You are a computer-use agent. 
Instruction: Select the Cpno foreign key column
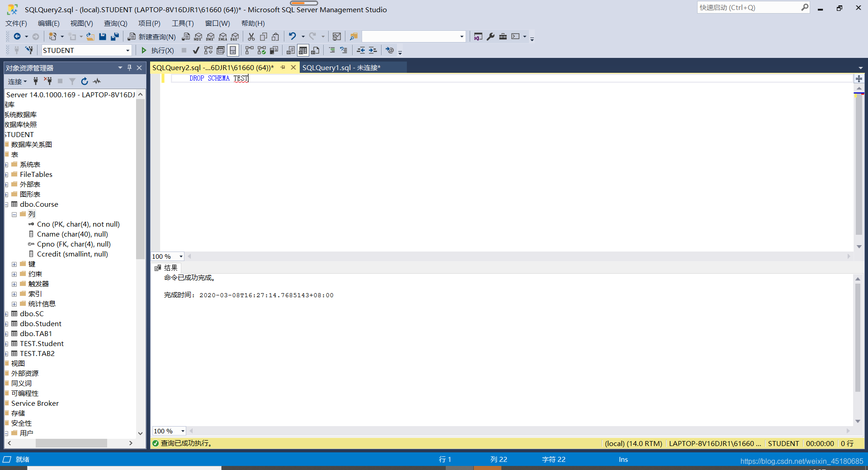click(74, 244)
